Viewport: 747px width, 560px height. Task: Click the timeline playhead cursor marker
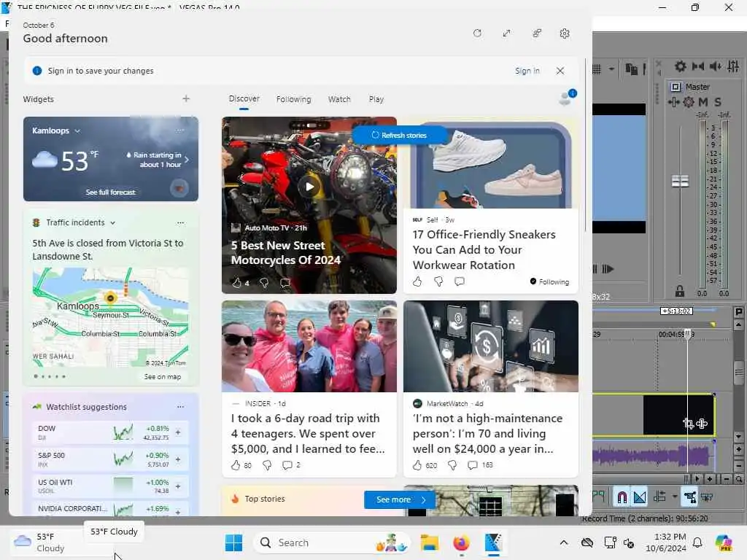[687, 332]
